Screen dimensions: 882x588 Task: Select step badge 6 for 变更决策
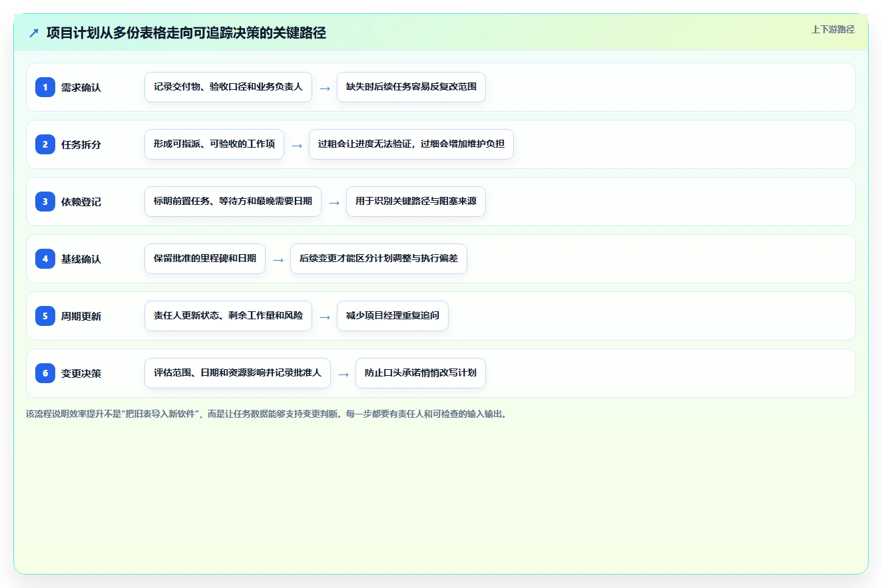[45, 373]
